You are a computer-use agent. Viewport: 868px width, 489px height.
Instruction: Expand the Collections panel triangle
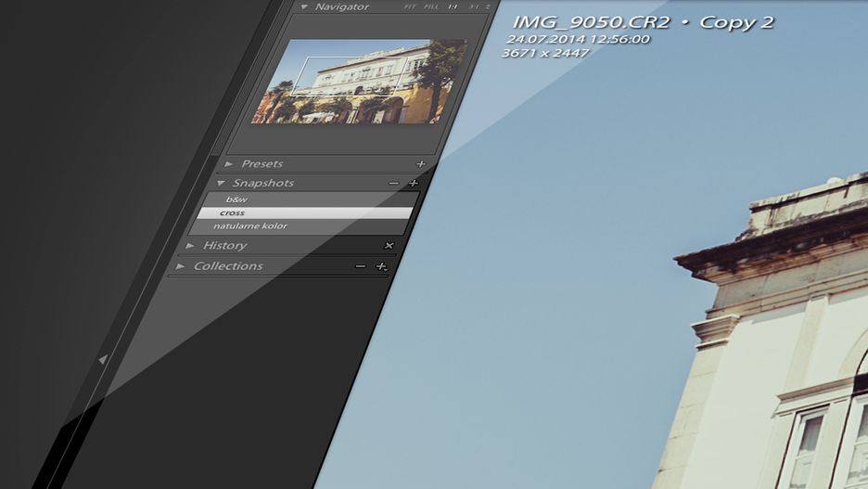point(181,266)
